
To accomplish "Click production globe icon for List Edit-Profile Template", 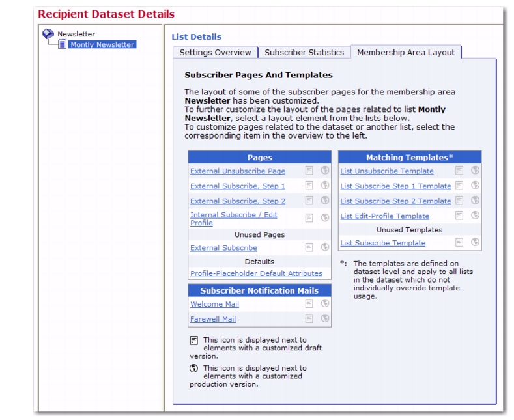I will pos(475,216).
